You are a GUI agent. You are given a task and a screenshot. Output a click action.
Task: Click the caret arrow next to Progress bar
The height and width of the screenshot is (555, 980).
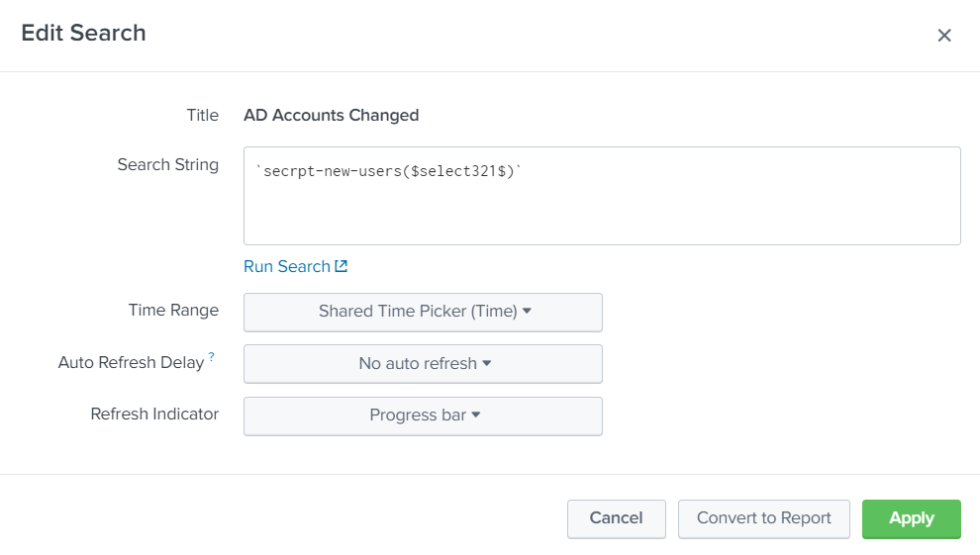(476, 416)
